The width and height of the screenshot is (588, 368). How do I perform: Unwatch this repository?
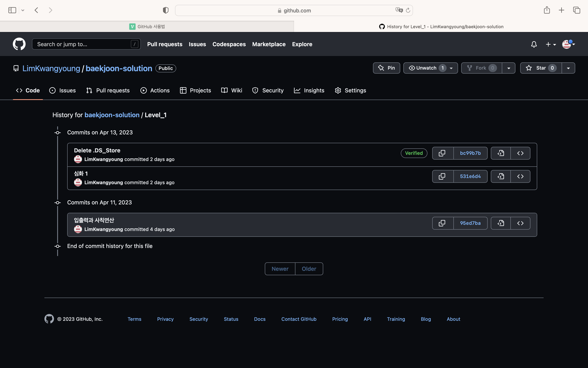pos(426,68)
